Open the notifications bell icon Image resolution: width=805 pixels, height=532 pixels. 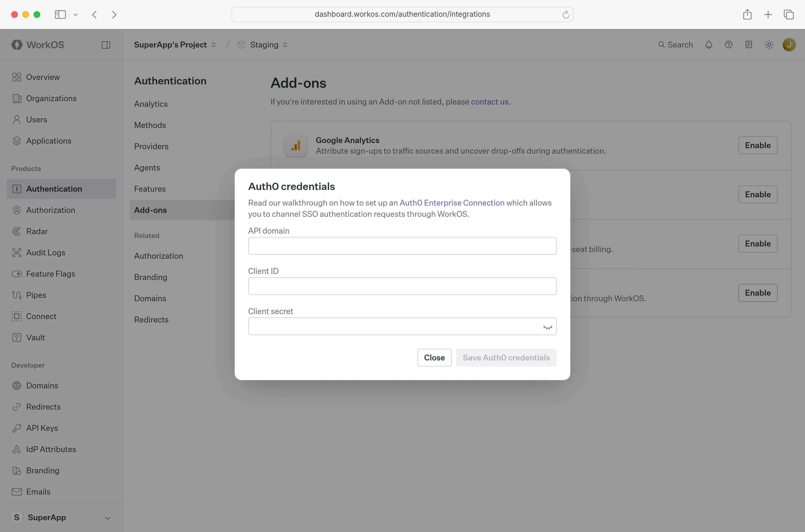709,45
